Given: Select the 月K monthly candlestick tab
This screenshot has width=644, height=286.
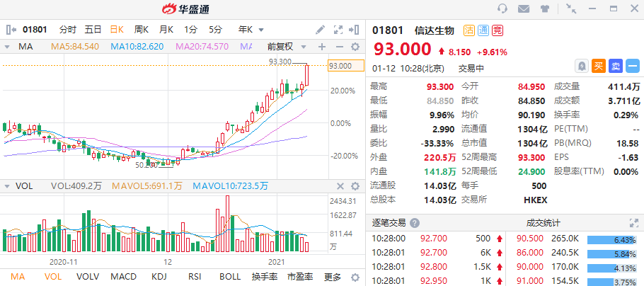Looking at the screenshot, I should tap(166, 30).
